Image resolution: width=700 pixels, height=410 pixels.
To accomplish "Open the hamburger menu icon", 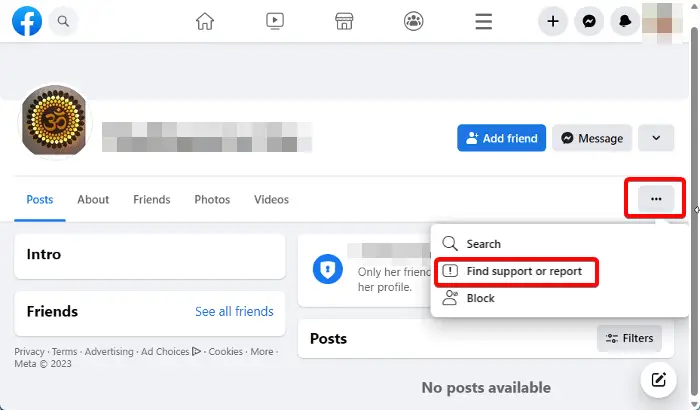I will point(483,21).
